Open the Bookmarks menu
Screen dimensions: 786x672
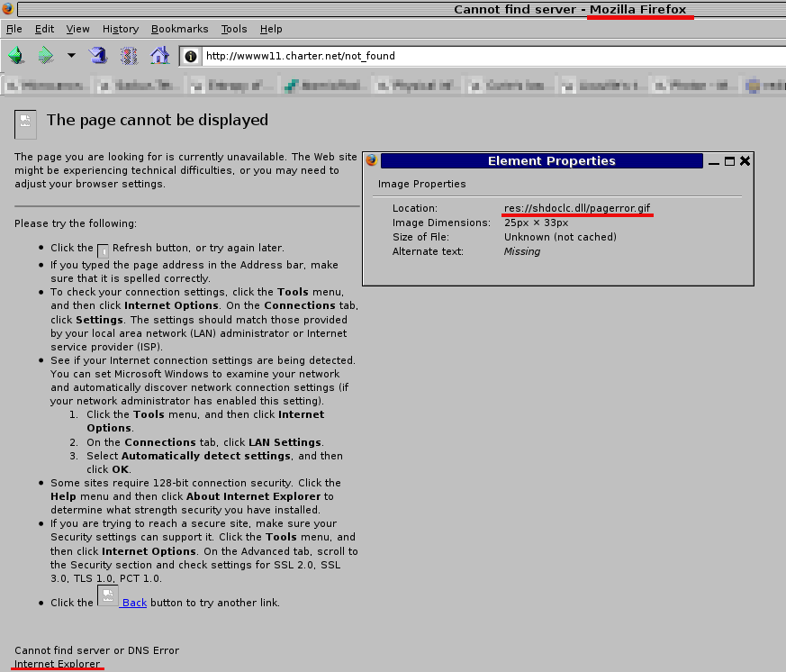coord(179,29)
